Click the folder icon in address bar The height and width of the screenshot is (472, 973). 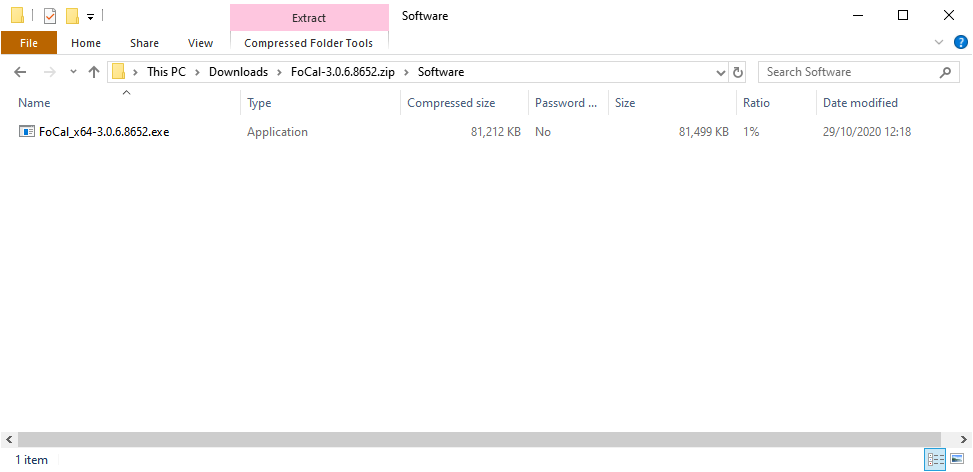119,72
